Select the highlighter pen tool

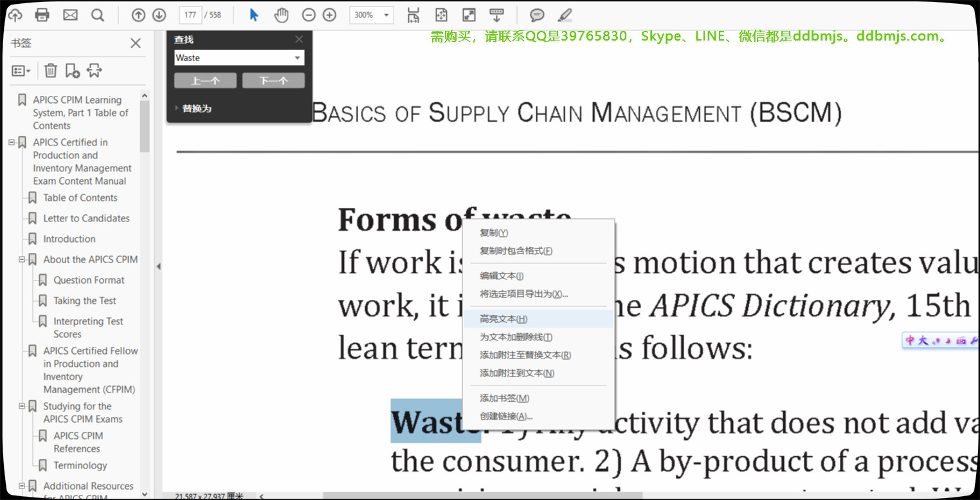pyautogui.click(x=564, y=15)
